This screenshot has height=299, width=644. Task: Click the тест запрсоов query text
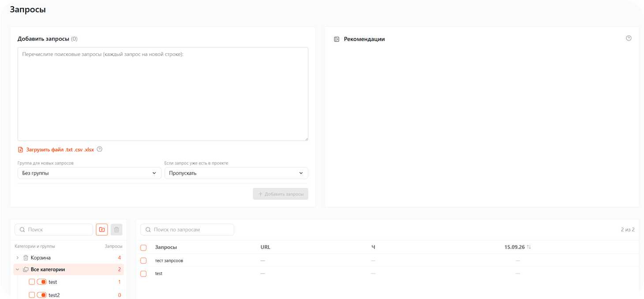[x=169, y=261]
